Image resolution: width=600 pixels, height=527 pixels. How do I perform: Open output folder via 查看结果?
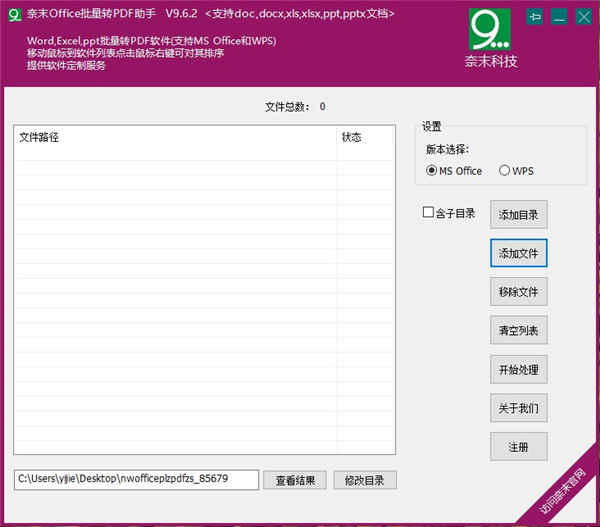[x=295, y=480]
